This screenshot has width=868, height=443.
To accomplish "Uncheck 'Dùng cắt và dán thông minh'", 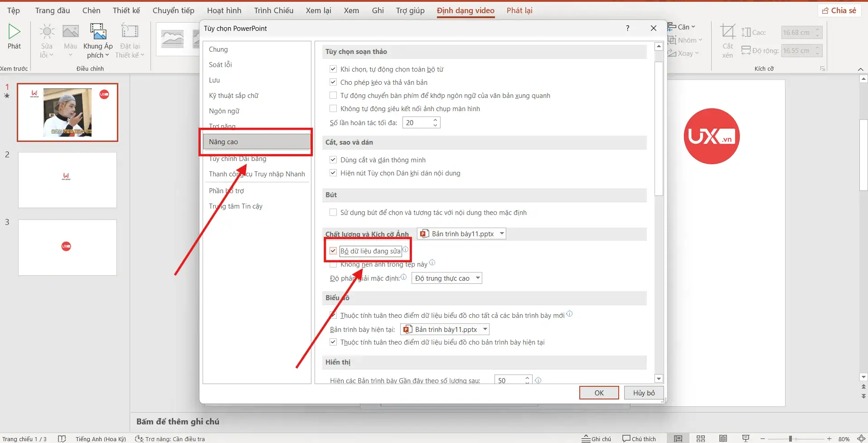I will click(333, 159).
